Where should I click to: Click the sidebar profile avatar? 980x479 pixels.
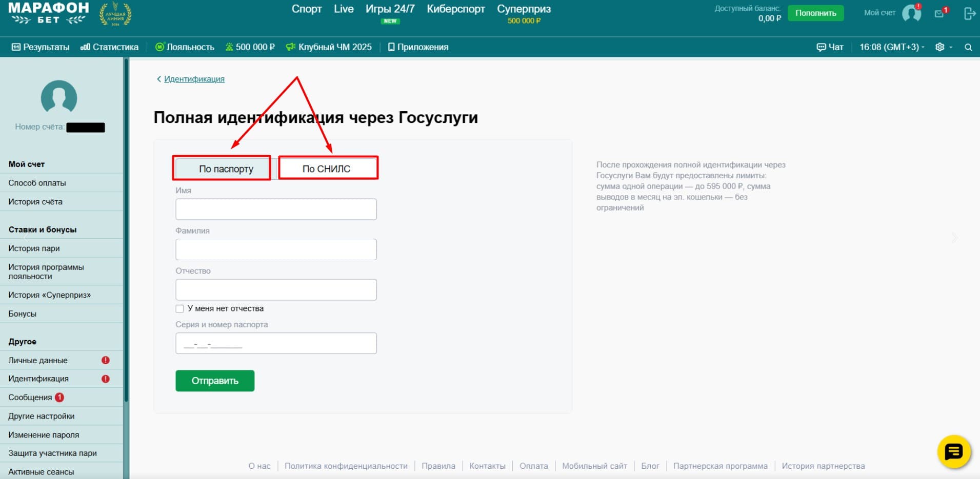click(x=59, y=96)
